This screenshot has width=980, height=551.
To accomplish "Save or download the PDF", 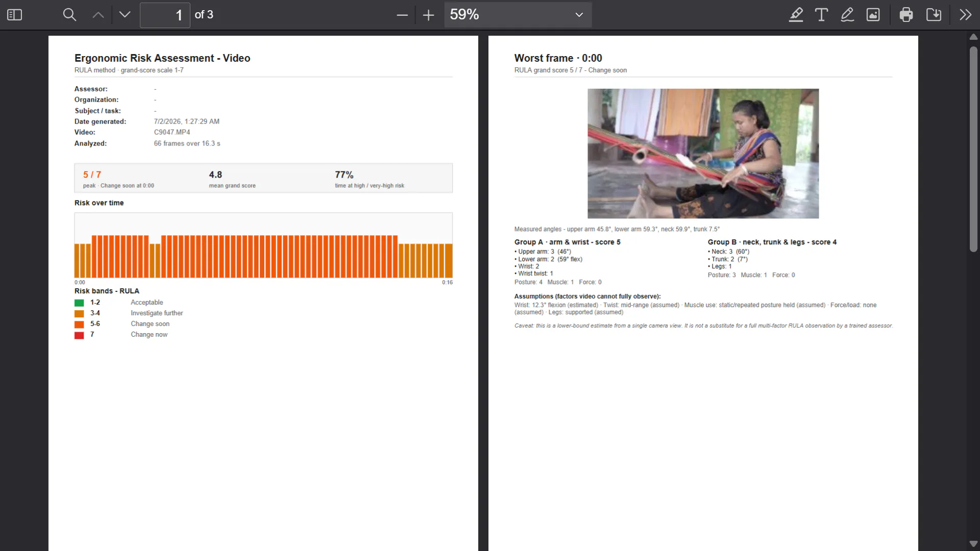I will pos(934,15).
